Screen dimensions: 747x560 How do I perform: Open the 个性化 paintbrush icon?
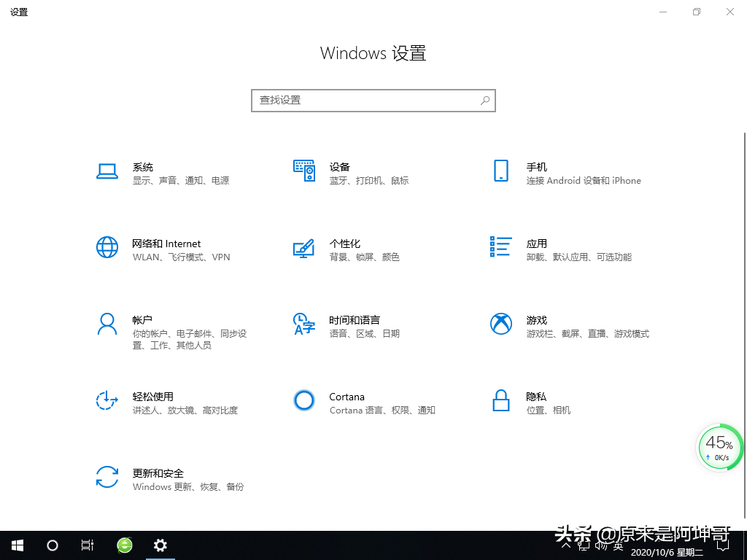coord(304,248)
